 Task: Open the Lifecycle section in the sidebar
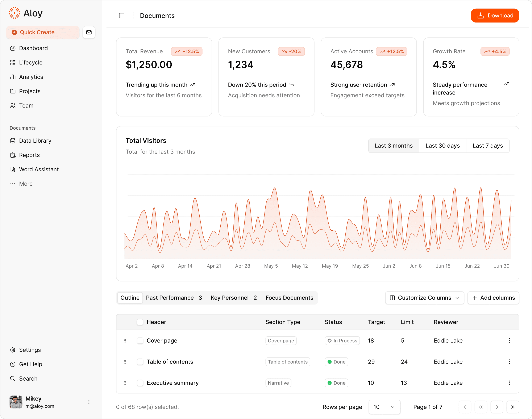click(x=31, y=63)
